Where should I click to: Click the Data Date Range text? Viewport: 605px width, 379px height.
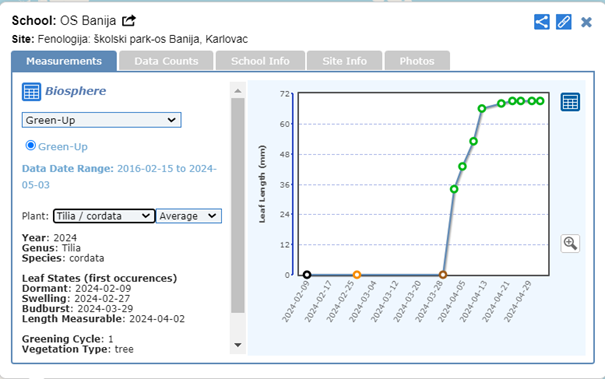119,177
